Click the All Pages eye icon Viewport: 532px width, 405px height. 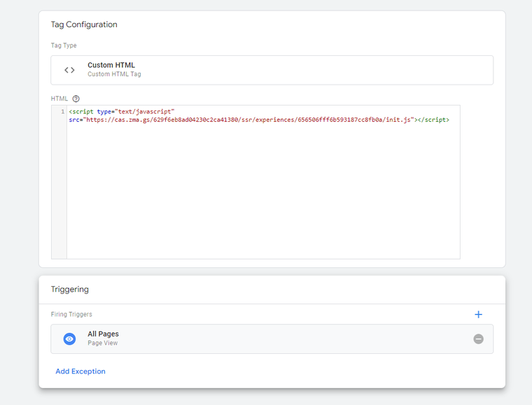69,339
